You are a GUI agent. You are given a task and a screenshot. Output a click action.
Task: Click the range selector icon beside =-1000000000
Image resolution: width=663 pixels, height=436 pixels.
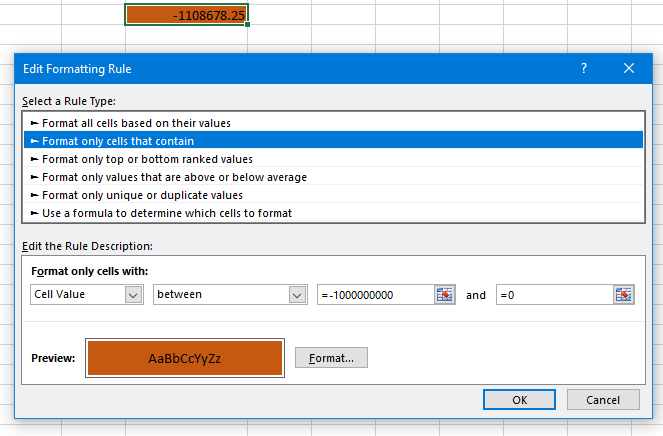(x=444, y=294)
